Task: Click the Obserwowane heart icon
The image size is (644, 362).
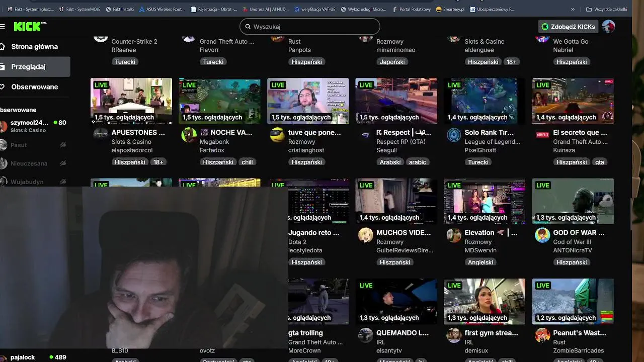Action: pyautogui.click(x=3, y=86)
